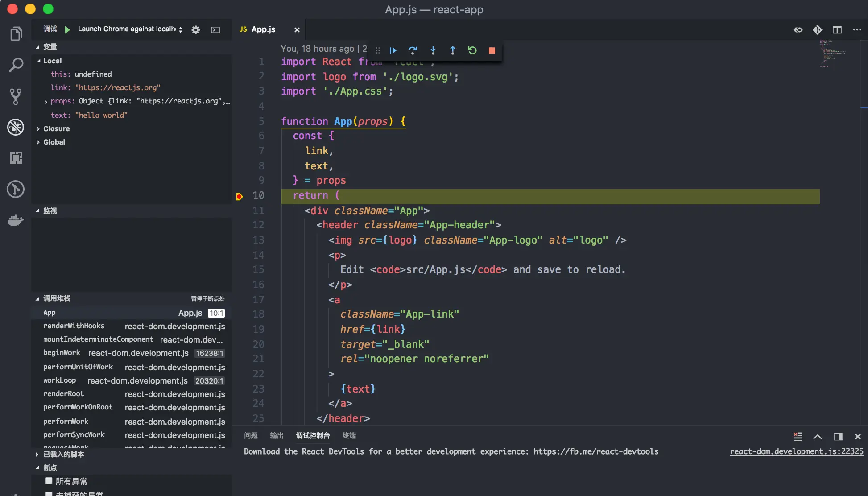
Task: Click the Step Into debug icon
Action: tap(433, 50)
